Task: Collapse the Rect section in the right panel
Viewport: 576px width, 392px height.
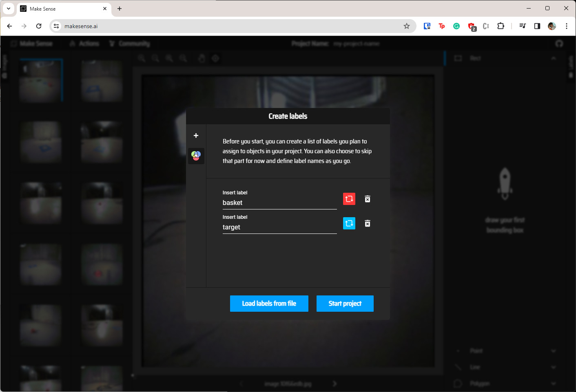Action: (554, 58)
